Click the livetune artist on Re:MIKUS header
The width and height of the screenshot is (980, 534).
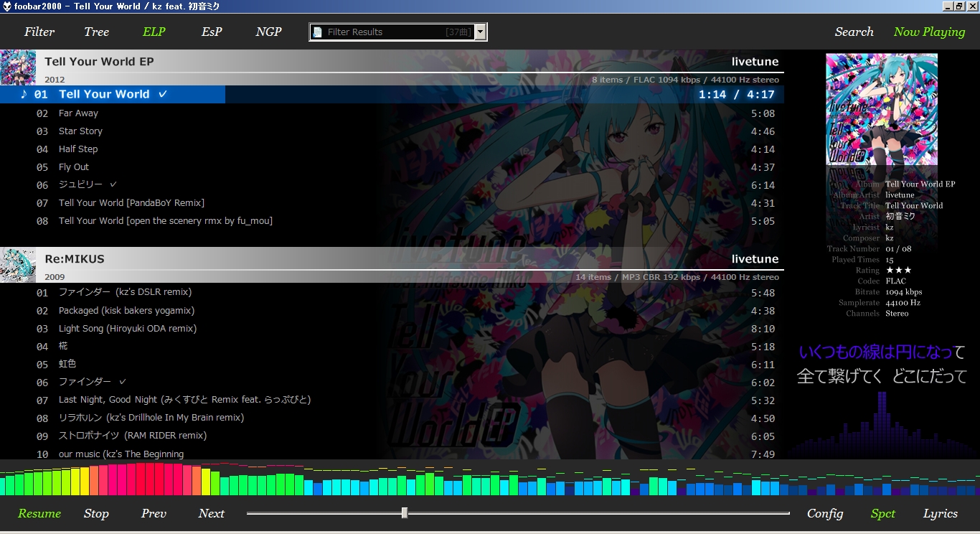(755, 258)
